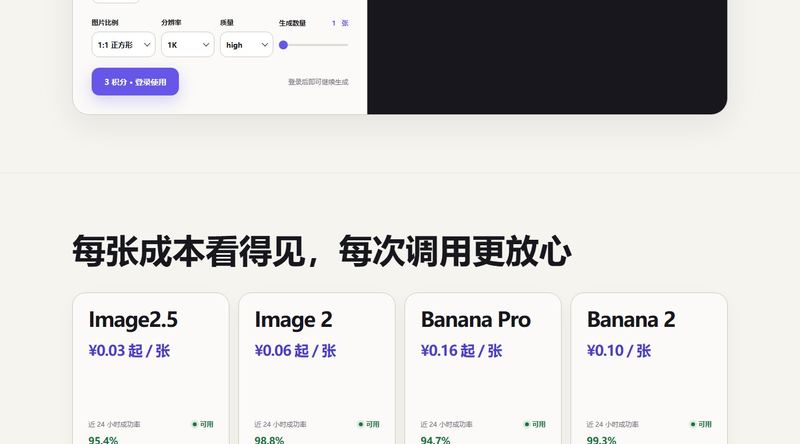Click the 可用 status badge on Banana 2 card
The image size is (800, 444).
701,424
